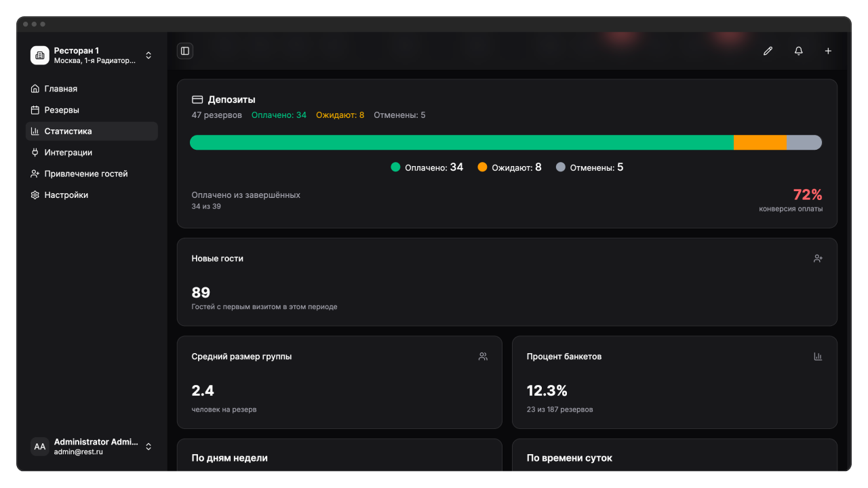Click the group size people icon
The height and width of the screenshot is (488, 868).
pos(483,357)
